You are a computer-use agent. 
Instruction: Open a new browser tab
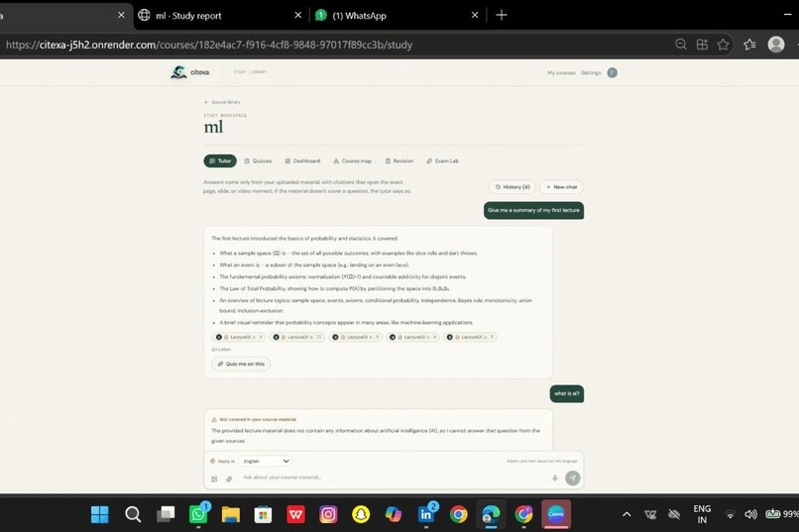[x=502, y=15]
